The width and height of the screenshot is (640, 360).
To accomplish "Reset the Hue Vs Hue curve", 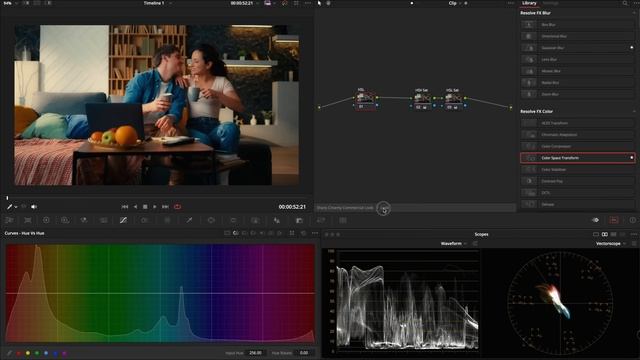I will coord(303,233).
